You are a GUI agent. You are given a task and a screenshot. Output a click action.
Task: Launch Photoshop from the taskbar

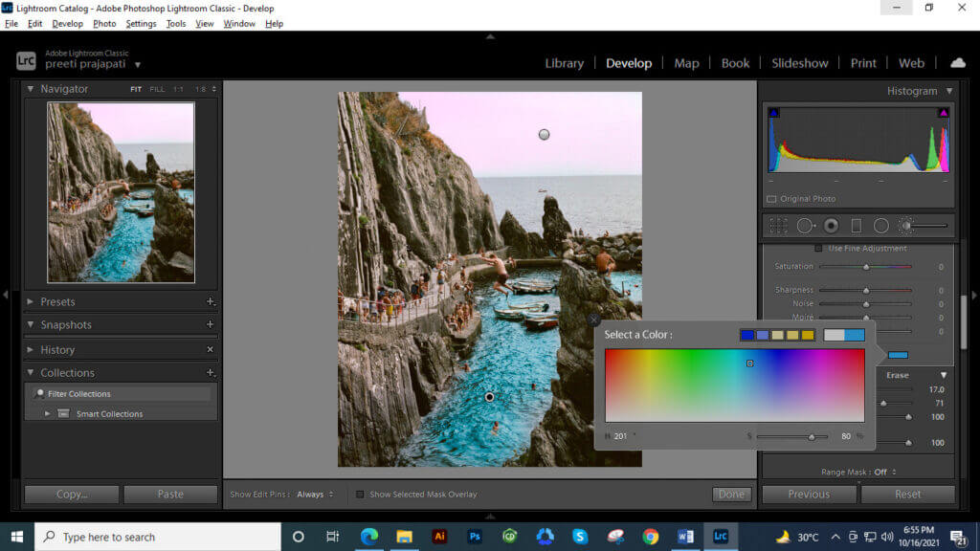(474, 536)
